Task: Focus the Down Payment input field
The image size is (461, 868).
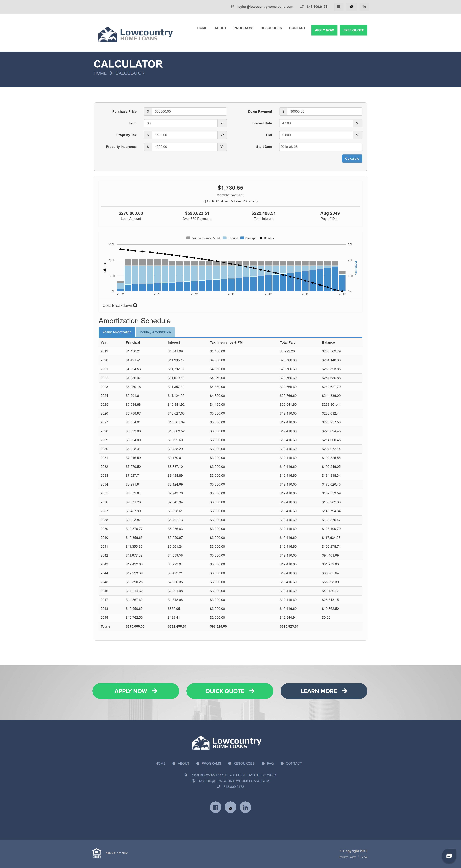Action: [325, 112]
